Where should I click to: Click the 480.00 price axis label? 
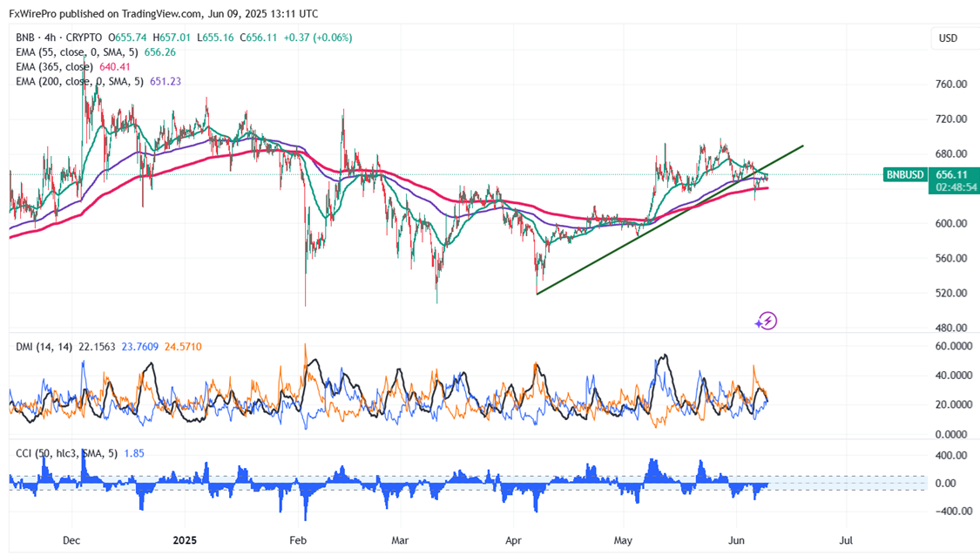point(951,328)
